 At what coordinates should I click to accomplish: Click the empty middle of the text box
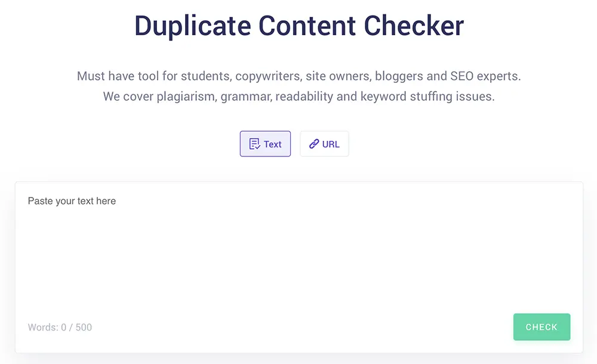[298, 257]
